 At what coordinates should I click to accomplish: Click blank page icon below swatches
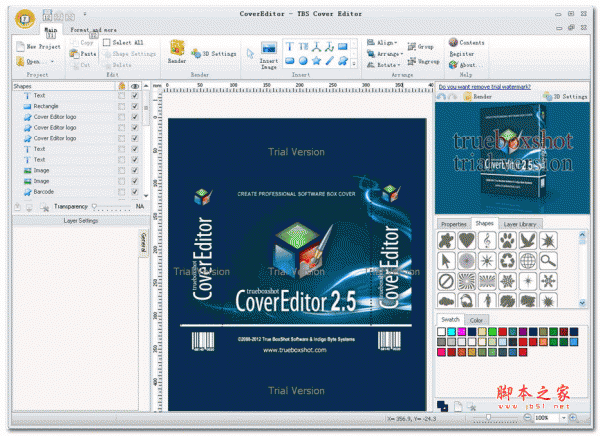point(458,406)
